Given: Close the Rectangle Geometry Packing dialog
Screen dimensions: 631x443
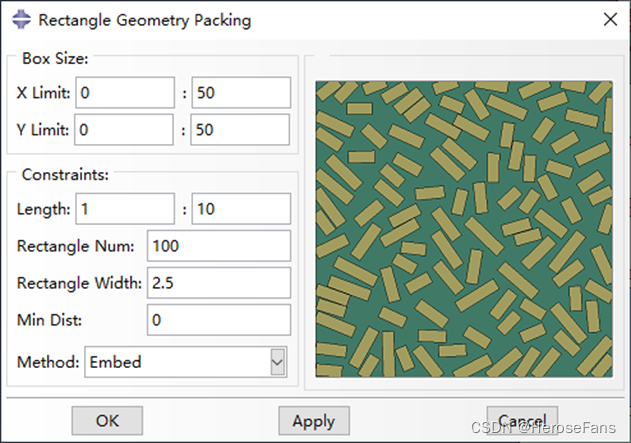Looking at the screenshot, I should 609,19.
